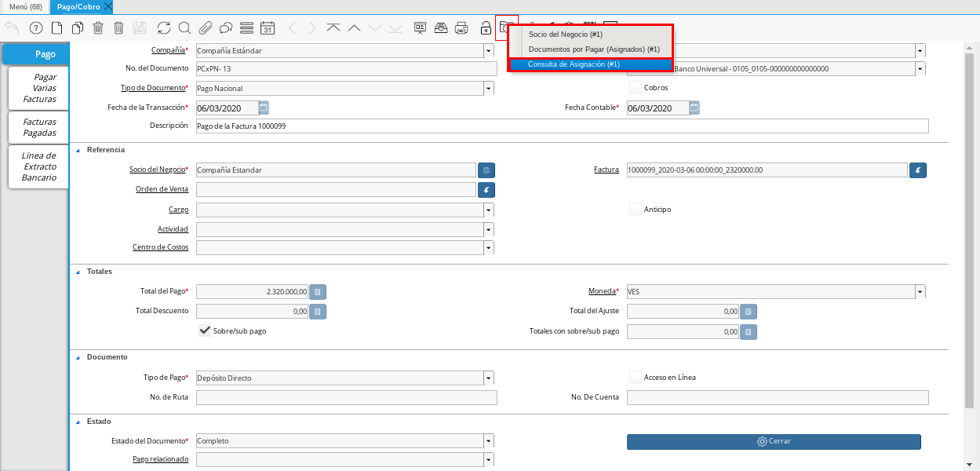Viewport: 980px width, 471px height.
Task: Click the Lock record padlock icon
Action: 486,28
